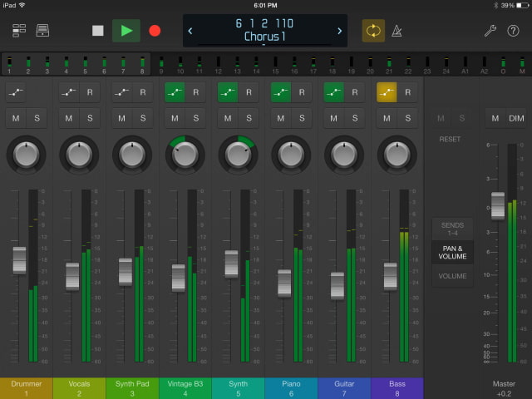Record-enable the Piano track
Viewport: 532px width, 399px height.
[x=303, y=92]
